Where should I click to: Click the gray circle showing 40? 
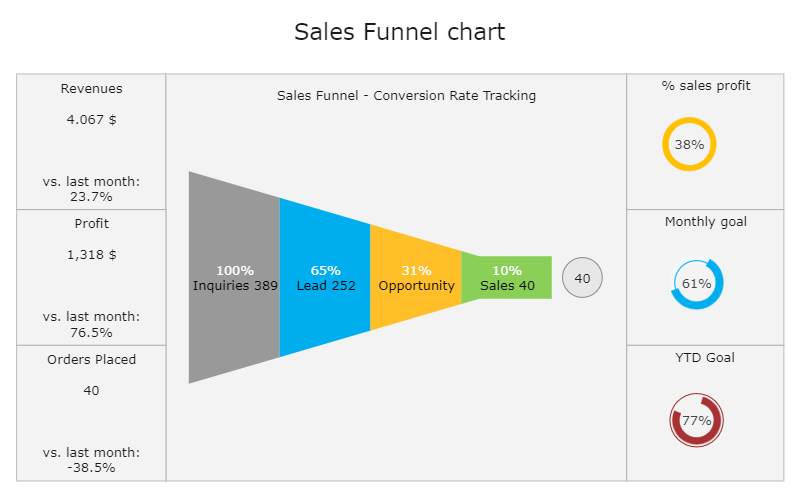(582, 278)
